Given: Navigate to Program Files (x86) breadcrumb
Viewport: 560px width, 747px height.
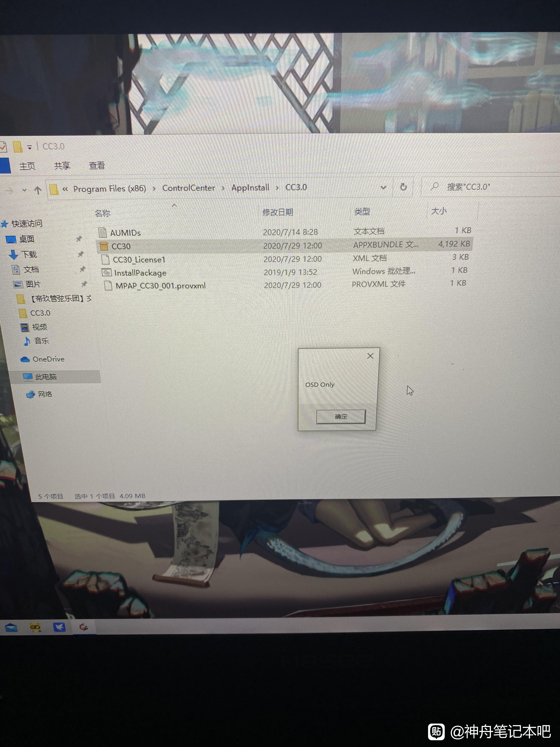Looking at the screenshot, I should [x=110, y=188].
